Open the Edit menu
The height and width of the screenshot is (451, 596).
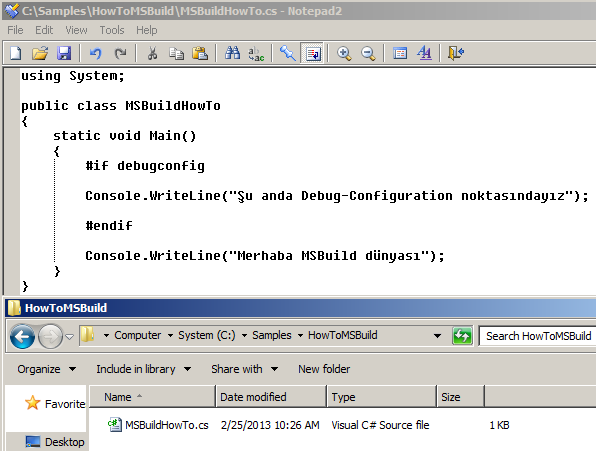tap(44, 30)
